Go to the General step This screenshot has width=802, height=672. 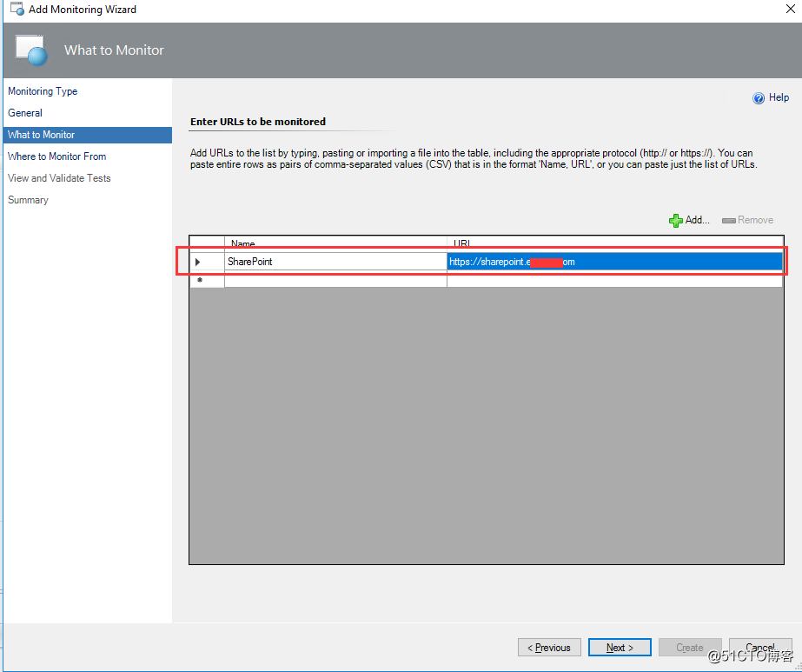(x=25, y=113)
